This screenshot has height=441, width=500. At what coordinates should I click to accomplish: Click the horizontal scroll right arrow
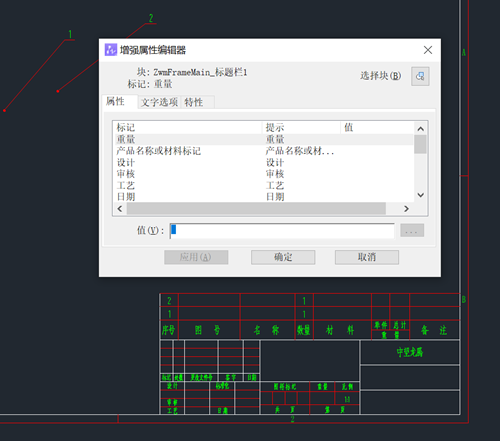(406, 209)
